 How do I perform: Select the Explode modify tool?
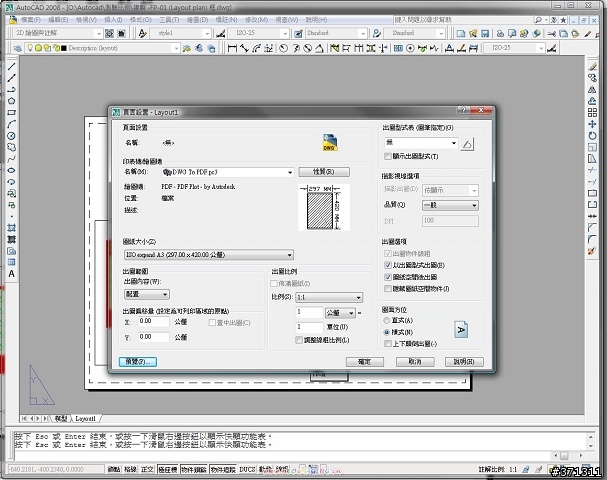(x=592, y=251)
